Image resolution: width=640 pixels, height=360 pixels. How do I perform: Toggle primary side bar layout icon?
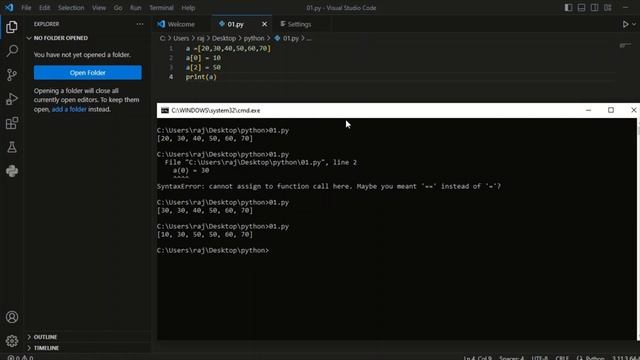click(568, 8)
